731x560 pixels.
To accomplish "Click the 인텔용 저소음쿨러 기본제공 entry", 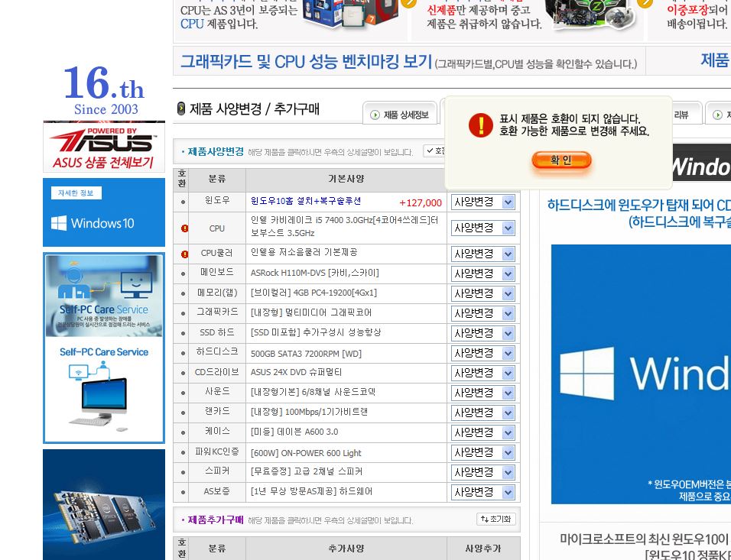I will (304, 252).
